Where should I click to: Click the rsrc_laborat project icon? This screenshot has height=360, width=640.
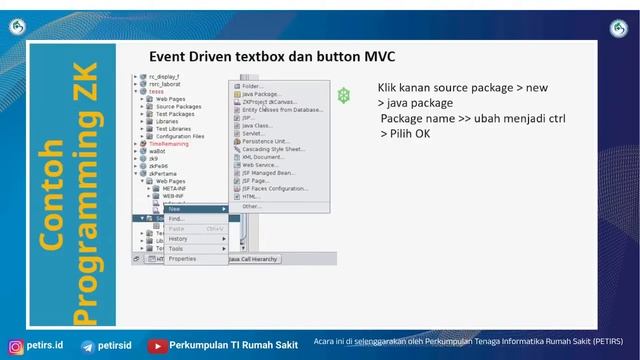coord(143,84)
